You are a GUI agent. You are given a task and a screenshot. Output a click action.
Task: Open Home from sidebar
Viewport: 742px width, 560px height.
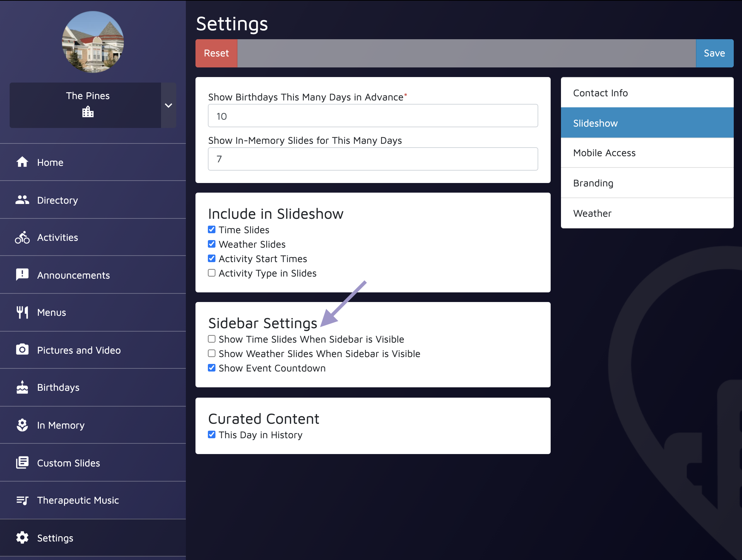click(x=93, y=162)
